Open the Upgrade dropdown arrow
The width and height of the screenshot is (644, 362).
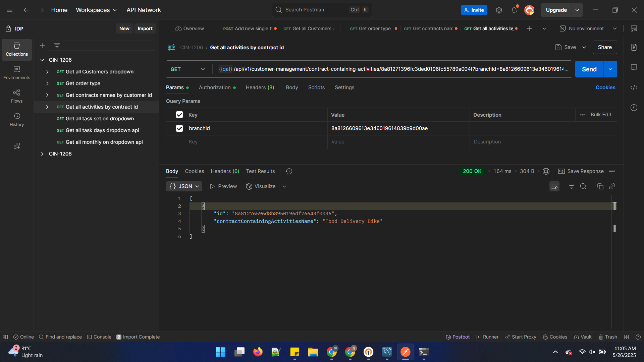(x=577, y=10)
